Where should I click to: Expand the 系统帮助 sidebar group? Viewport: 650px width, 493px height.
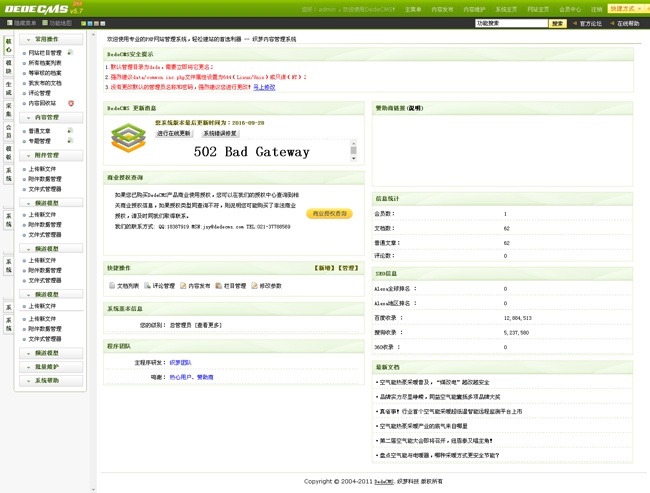(51, 381)
